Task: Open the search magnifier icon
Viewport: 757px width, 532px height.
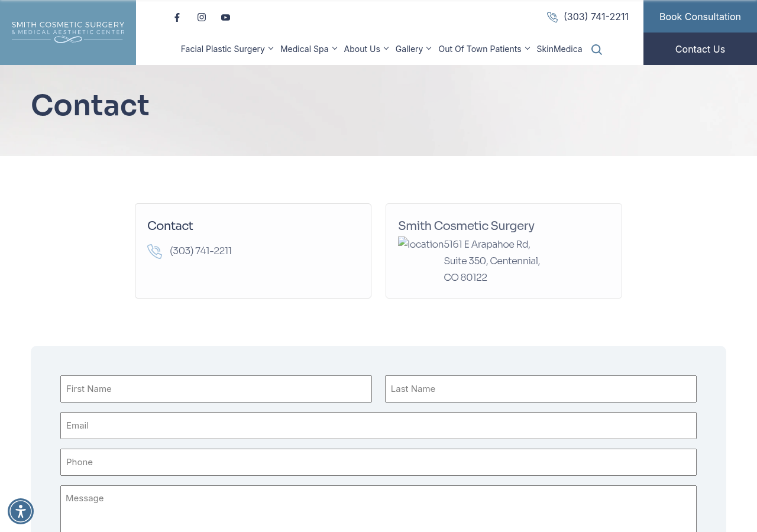Action: 597,50
